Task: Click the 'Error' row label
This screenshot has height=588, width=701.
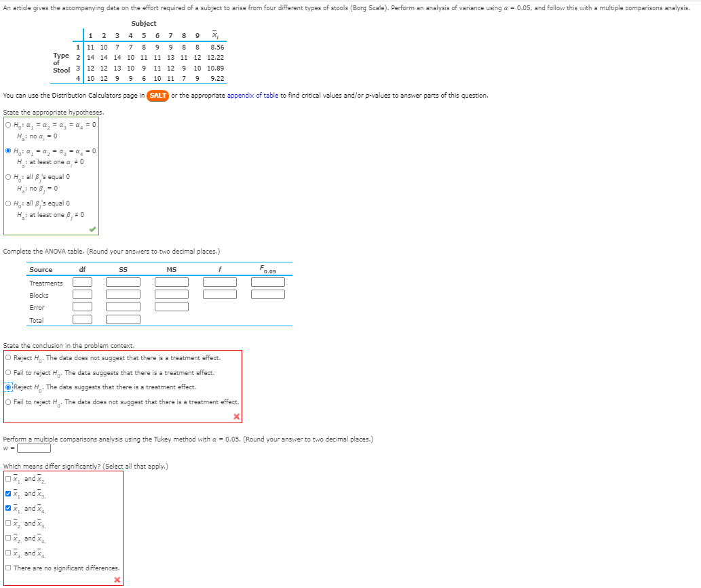Action: pyautogui.click(x=37, y=308)
